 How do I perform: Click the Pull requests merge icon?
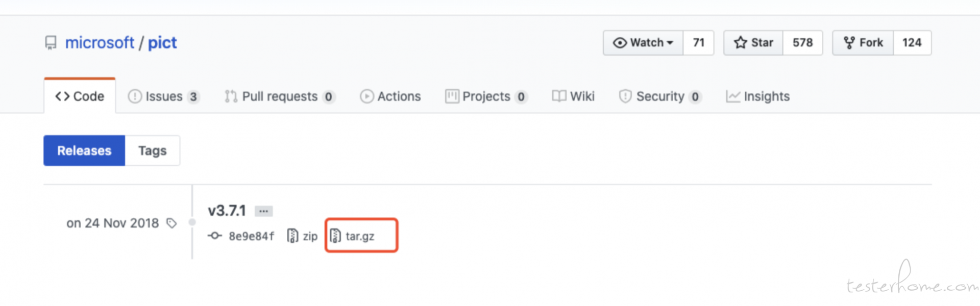pos(231,96)
